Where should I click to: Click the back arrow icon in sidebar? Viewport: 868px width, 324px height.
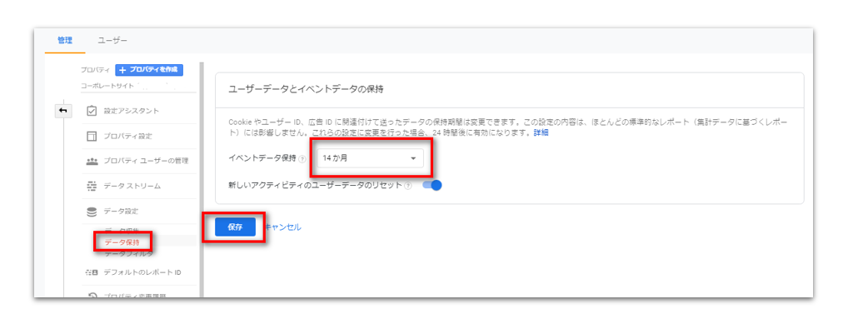coord(62,111)
